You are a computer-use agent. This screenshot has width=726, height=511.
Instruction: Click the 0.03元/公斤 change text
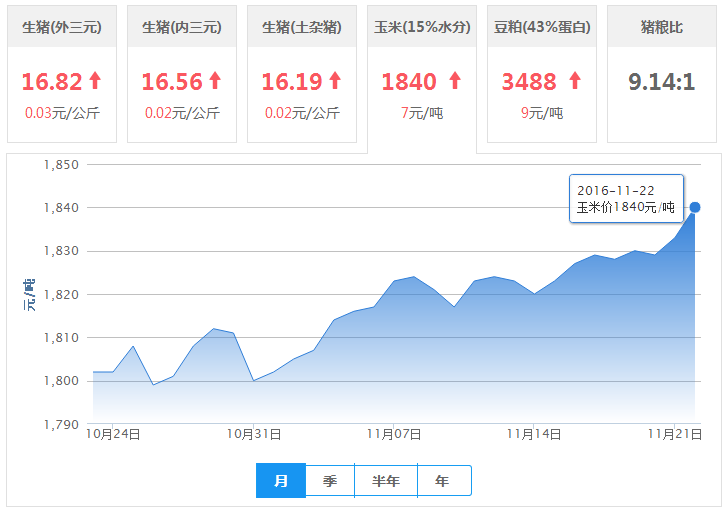click(62, 113)
